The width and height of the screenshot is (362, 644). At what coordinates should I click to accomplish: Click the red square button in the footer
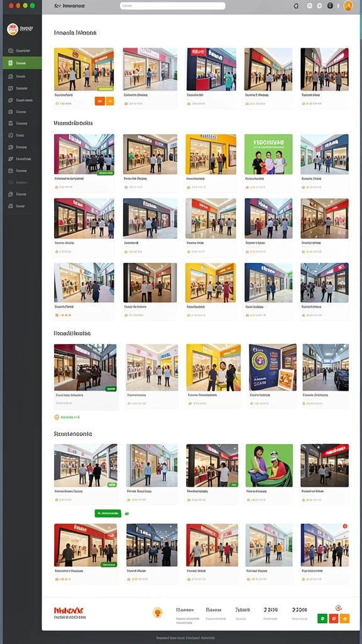pos(334,618)
